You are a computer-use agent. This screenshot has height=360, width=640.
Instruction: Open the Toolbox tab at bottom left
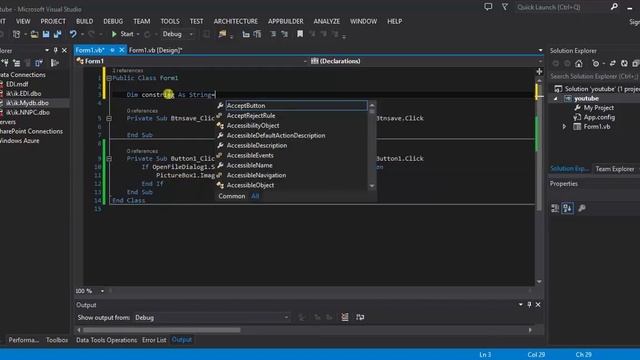coord(57,340)
